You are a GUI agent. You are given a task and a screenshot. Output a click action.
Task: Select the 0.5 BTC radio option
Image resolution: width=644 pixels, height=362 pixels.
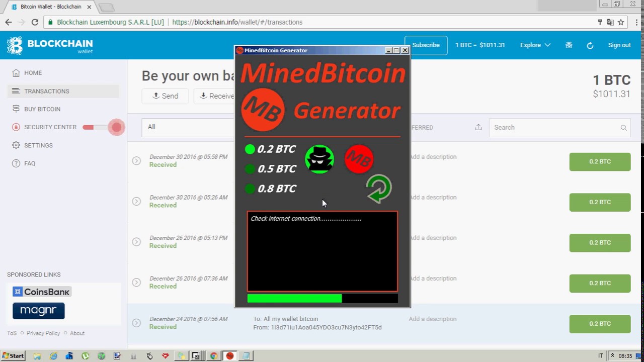pyautogui.click(x=250, y=169)
